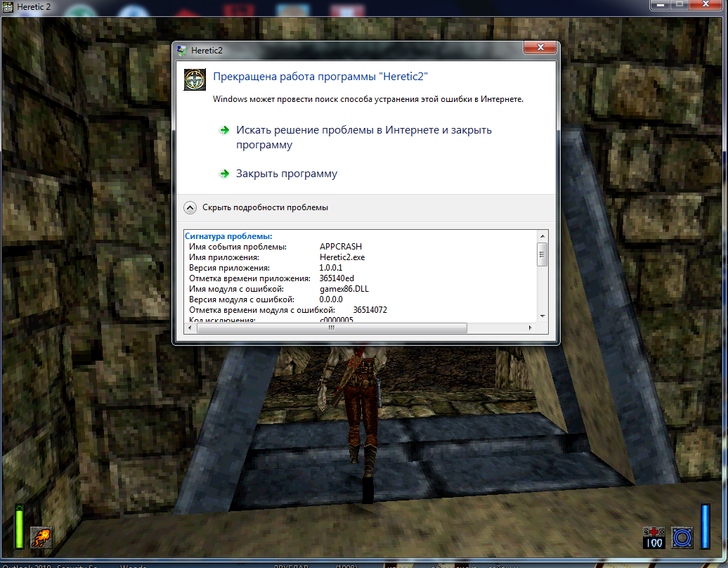The image size is (728, 568).
Task: Maximize the Heretic 2 game window
Action: tap(680, 5)
